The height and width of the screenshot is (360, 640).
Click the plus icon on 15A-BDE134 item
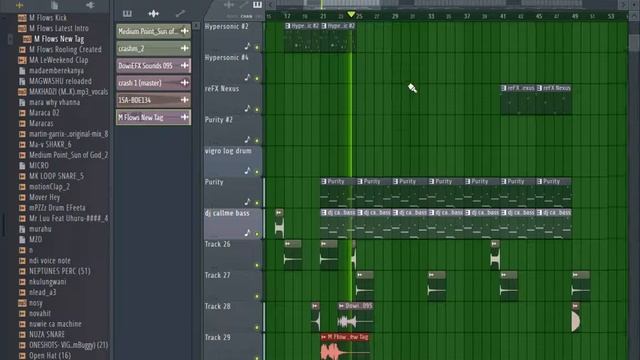coord(184,100)
